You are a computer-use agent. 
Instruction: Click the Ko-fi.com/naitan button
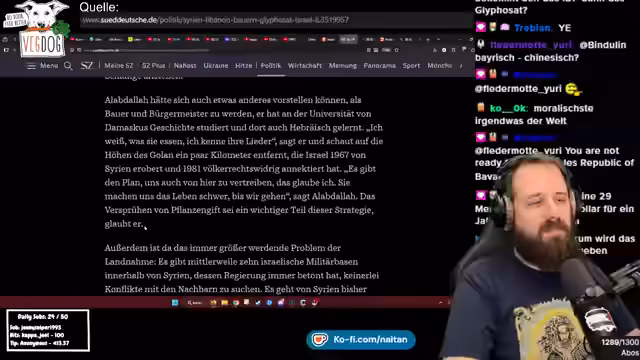click(x=361, y=340)
